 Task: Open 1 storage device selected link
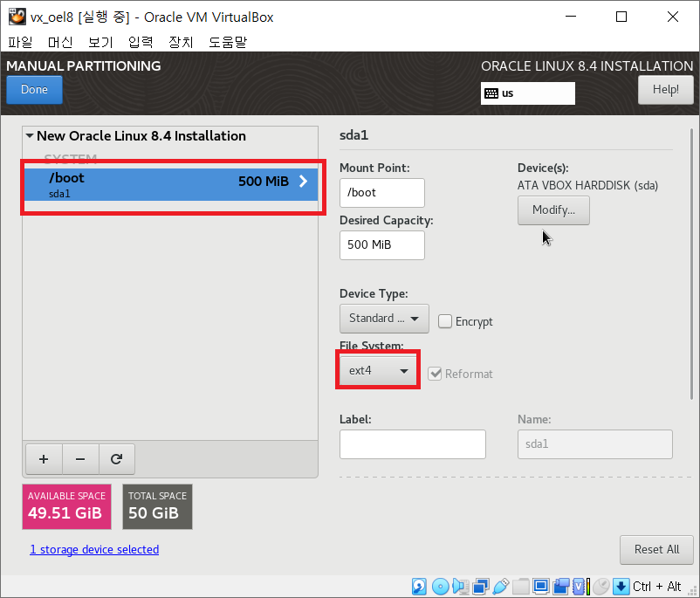click(x=94, y=549)
